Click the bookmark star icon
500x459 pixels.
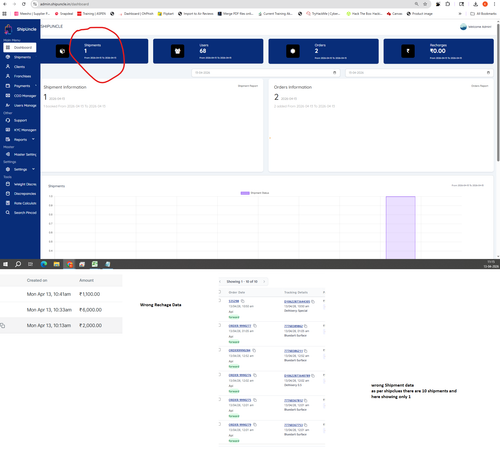pyautogui.click(x=425, y=4)
